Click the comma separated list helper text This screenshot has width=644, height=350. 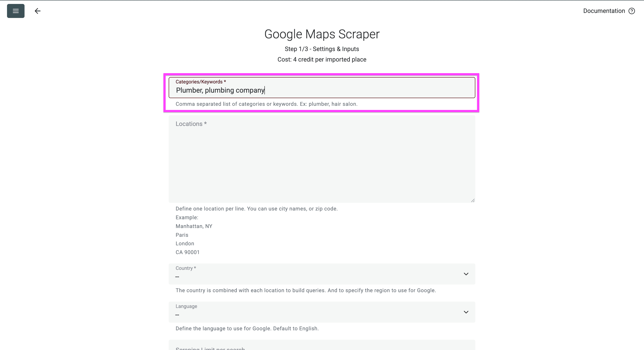coord(267,104)
